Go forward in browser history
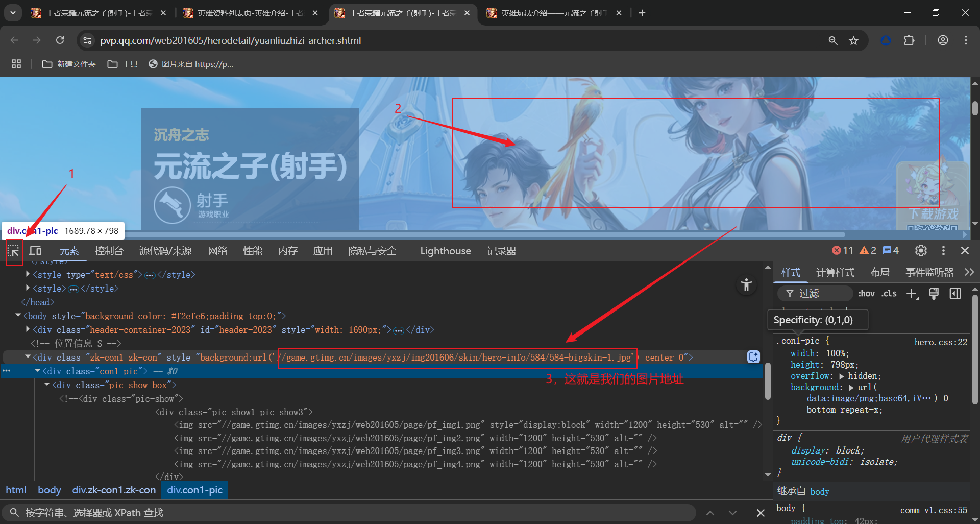The height and width of the screenshot is (524, 980). coord(37,40)
